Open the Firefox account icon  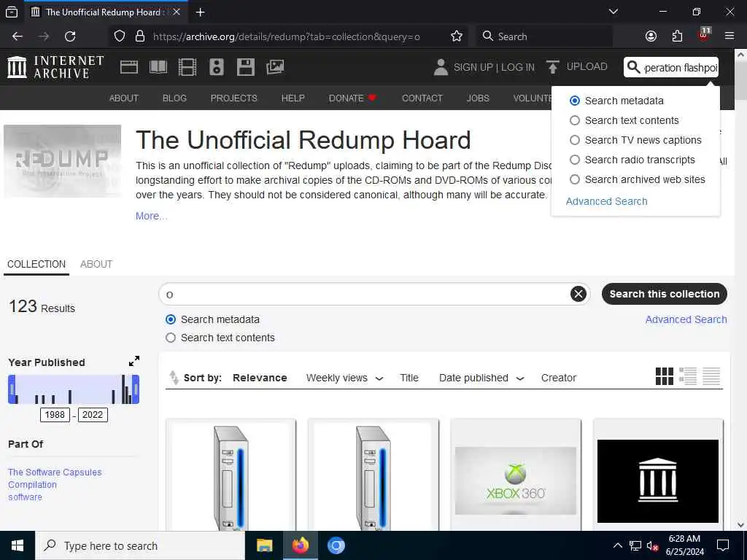click(x=651, y=36)
